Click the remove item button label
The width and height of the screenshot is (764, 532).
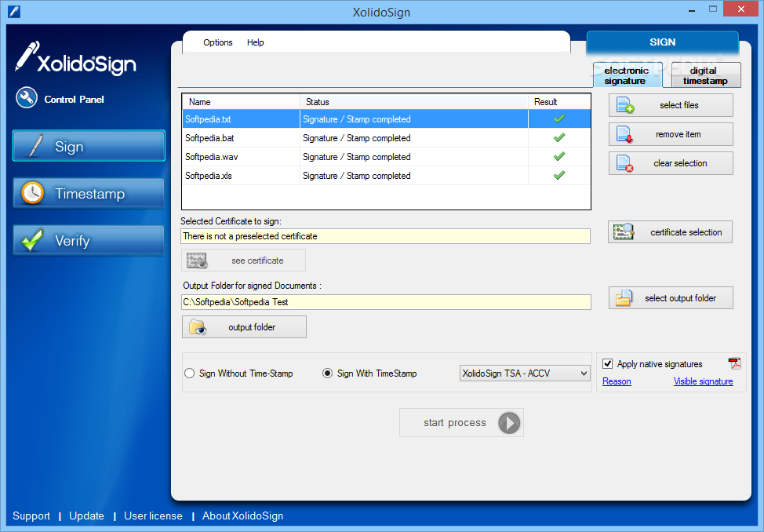(x=679, y=134)
